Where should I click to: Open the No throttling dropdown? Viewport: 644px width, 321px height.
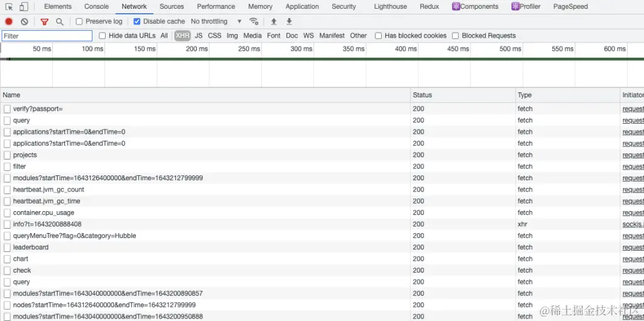pyautogui.click(x=216, y=21)
